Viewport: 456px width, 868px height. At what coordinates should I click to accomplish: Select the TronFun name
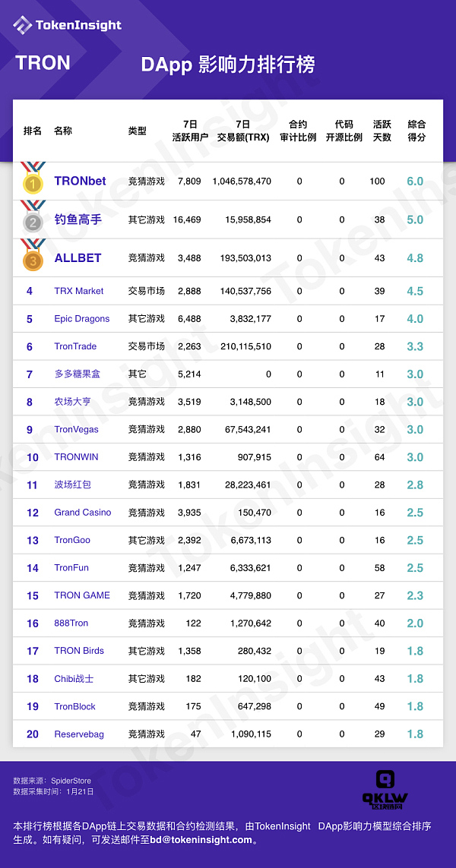(71, 568)
